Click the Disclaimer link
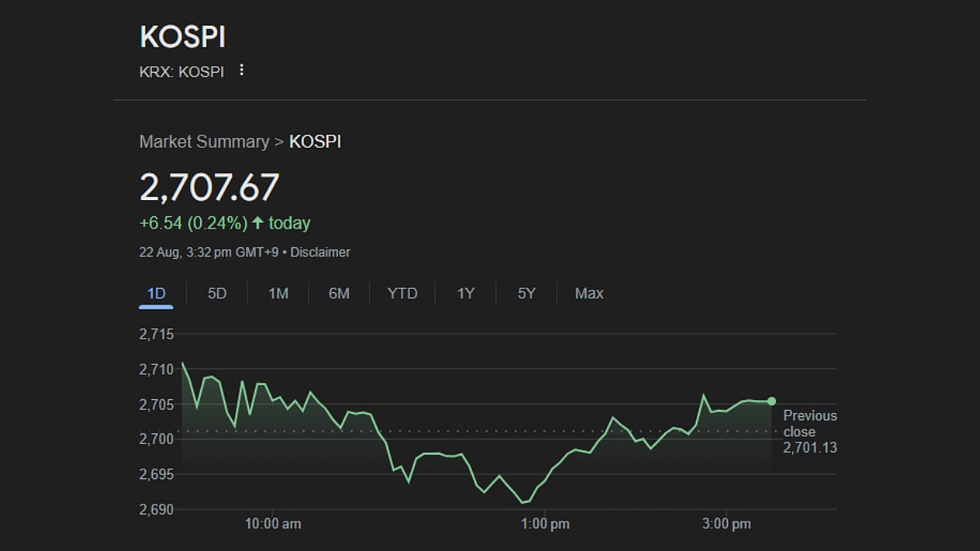Image resolution: width=980 pixels, height=551 pixels. 320,252
